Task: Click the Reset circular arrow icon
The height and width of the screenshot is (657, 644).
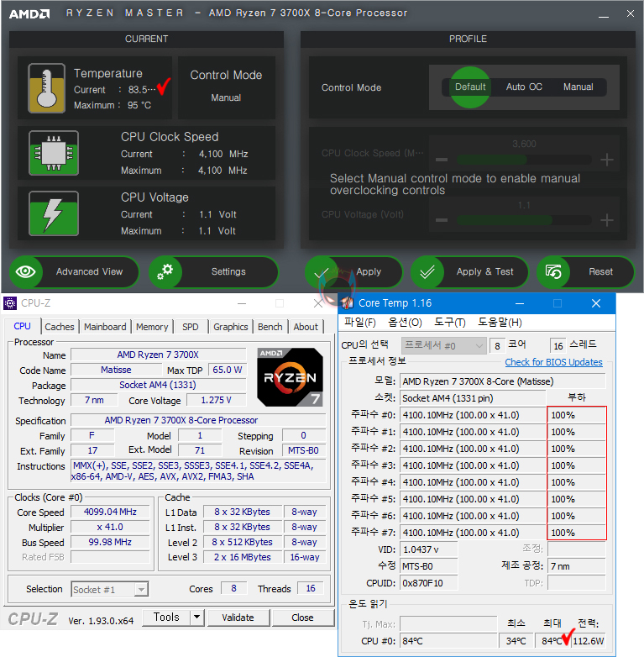Action: [553, 272]
